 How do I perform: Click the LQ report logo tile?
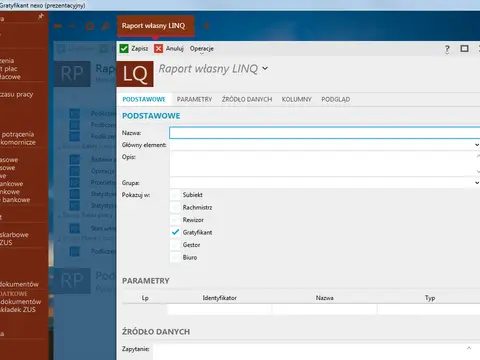(x=135, y=74)
